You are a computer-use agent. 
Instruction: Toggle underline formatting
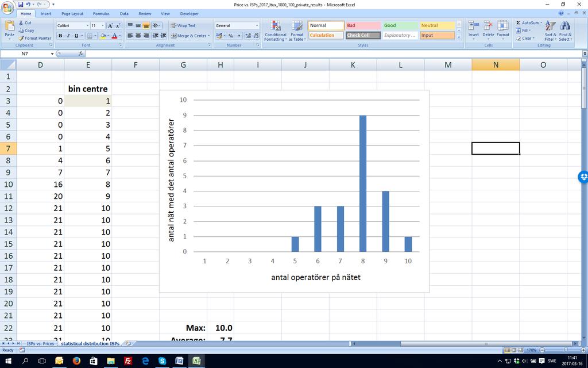pos(76,36)
